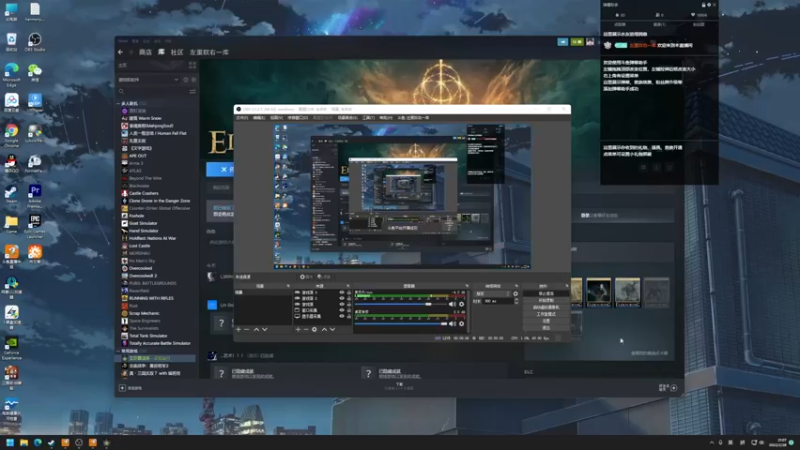The width and height of the screenshot is (800, 450).
Task: Toggle visibility of 显示器采集 source
Action: click(342, 316)
